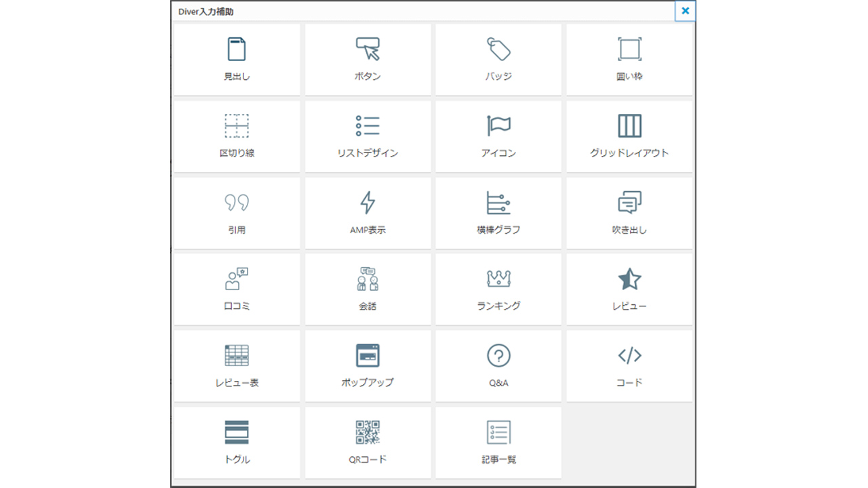Viewport: 868px width, 488px height.
Task: Open the リストデザイン list design tool
Action: coord(368,126)
